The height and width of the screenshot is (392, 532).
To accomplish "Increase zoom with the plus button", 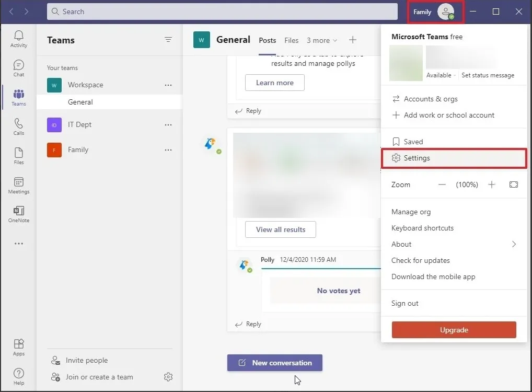I will click(x=492, y=185).
